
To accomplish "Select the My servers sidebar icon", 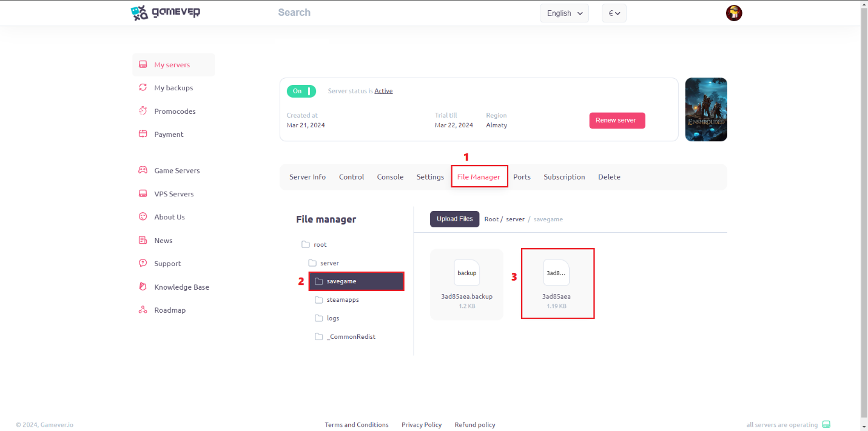I will [x=143, y=64].
